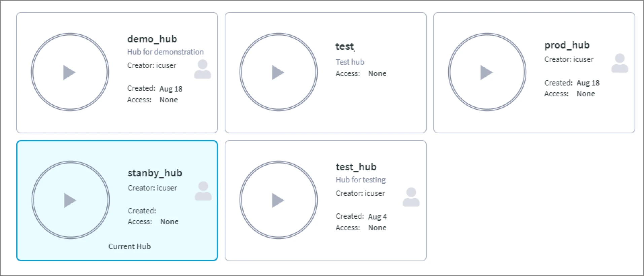The height and width of the screenshot is (276, 644).
Task: Click the 'Hub for testing' description link
Action: pyautogui.click(x=360, y=180)
